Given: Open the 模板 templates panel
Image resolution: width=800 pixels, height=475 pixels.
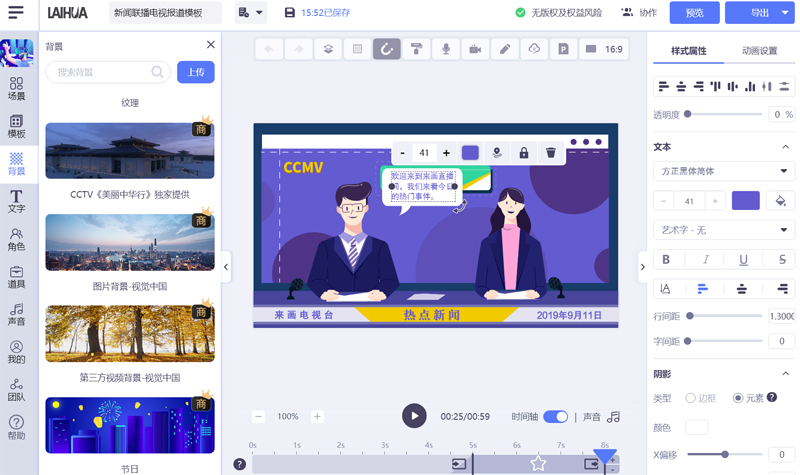Looking at the screenshot, I should pyautogui.click(x=16, y=126).
